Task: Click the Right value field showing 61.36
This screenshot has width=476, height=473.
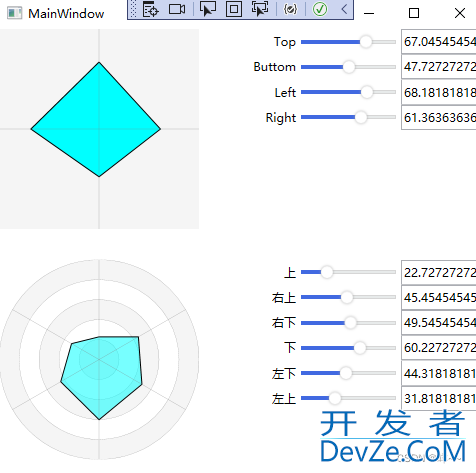Action: click(x=439, y=117)
